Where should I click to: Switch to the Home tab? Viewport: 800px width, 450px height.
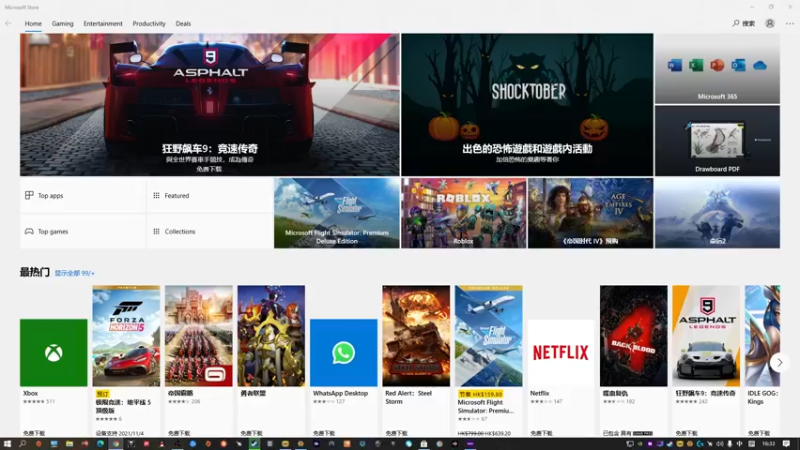pos(33,23)
